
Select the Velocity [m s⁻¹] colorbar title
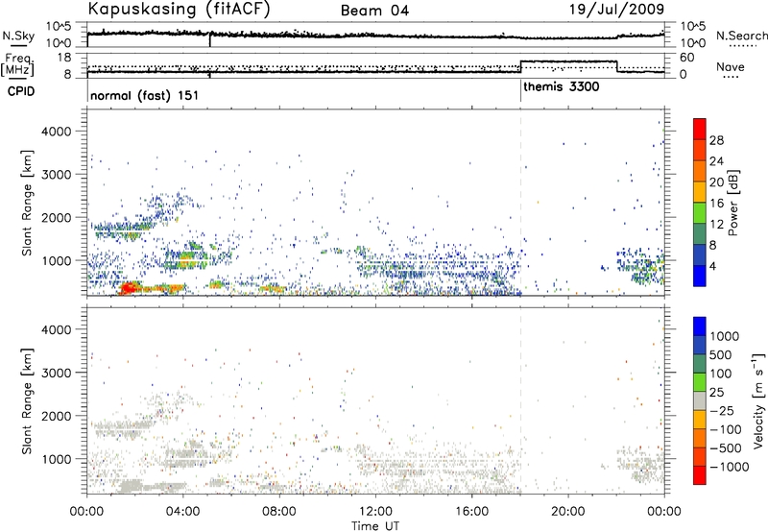pos(758,400)
